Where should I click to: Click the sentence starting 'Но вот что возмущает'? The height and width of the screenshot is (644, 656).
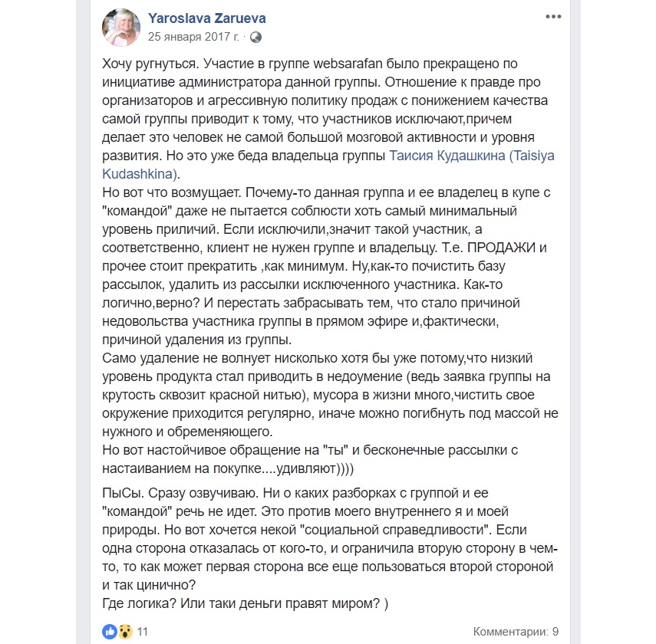click(x=176, y=192)
